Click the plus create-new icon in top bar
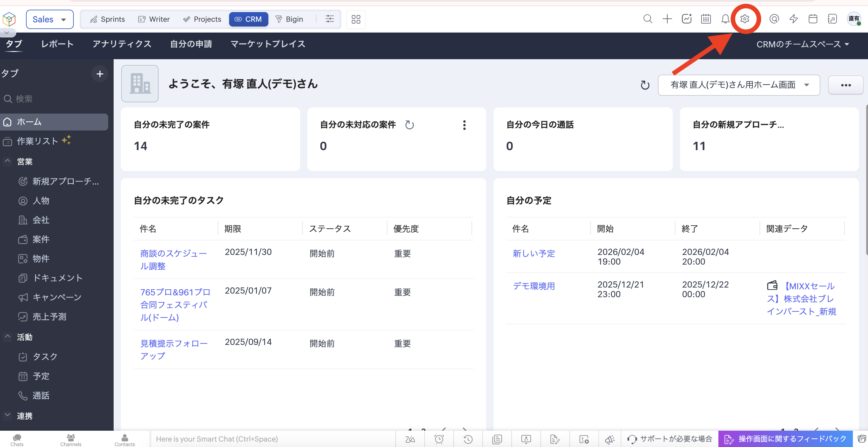The height and width of the screenshot is (447, 868). [x=667, y=19]
